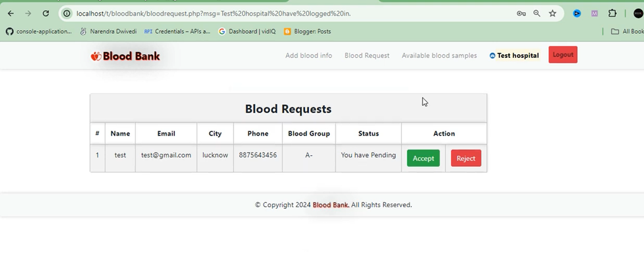Open the All Bookmarks folder
Viewport: 644px width, 277px height.
[627, 31]
